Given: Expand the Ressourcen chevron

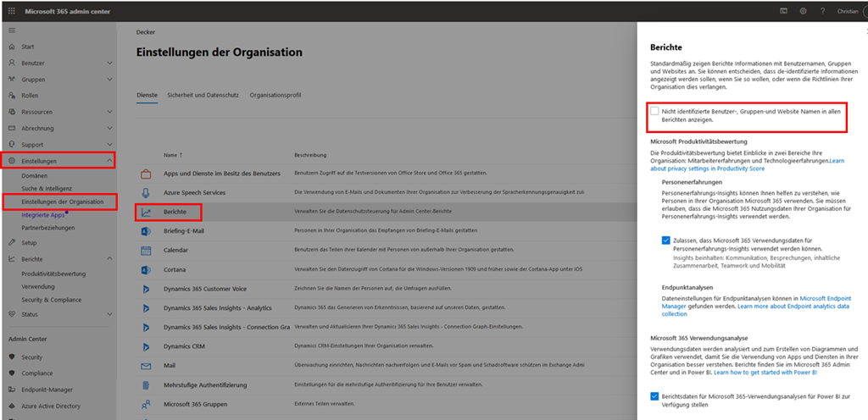Looking at the screenshot, I should pos(109,112).
